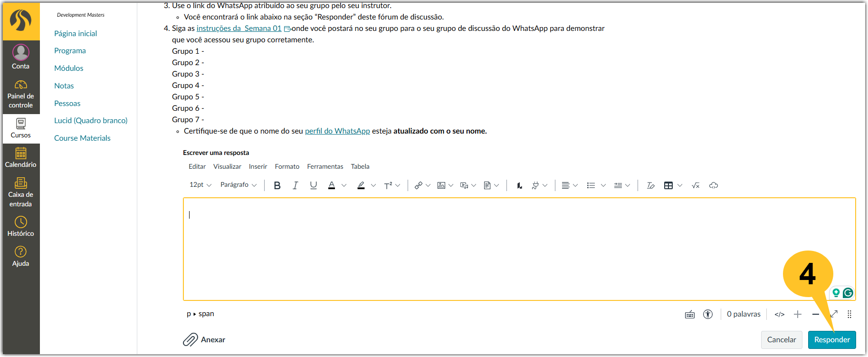Screen dimensions: 868x357
Task: Click the insert media icon
Action: pos(464,185)
